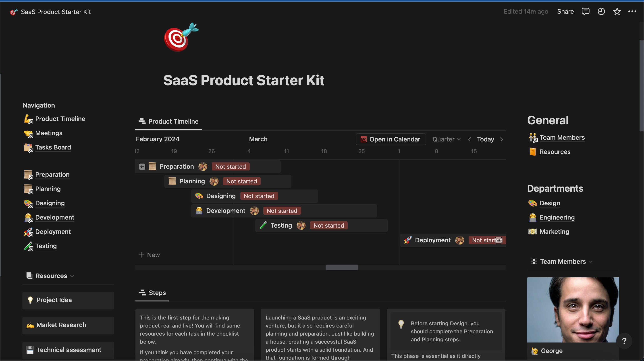This screenshot has width=644, height=361.
Task: Add a timeline entry with the New button
Action: pos(149,255)
